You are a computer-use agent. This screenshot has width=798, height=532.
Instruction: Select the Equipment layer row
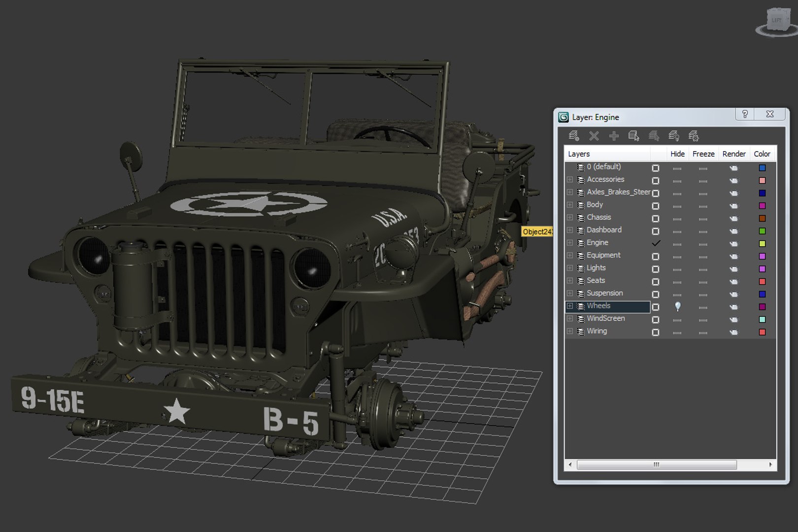(670, 256)
